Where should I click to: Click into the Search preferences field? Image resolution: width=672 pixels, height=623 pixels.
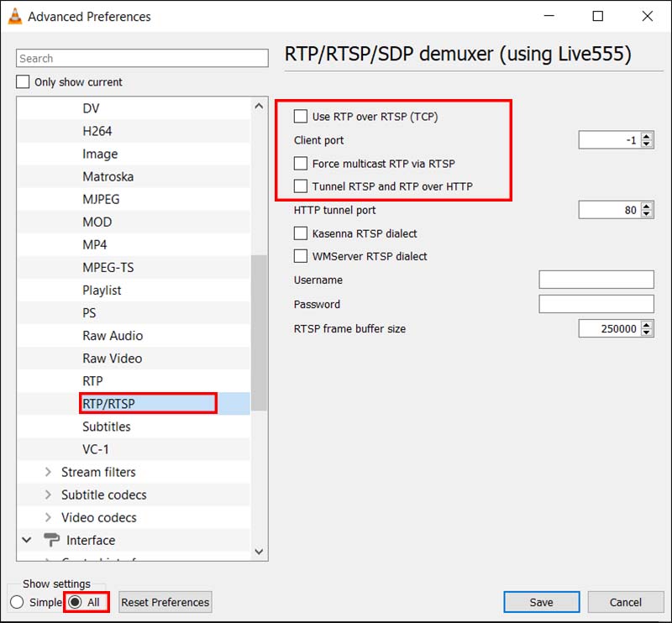[x=142, y=58]
